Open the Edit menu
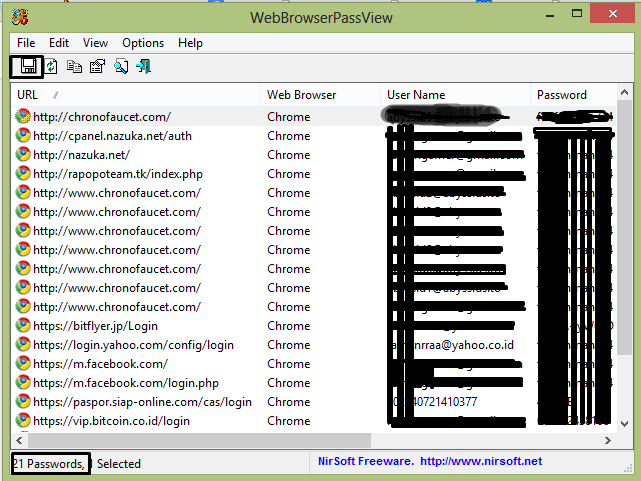Screen dimensions: 641x481 [x=59, y=43]
